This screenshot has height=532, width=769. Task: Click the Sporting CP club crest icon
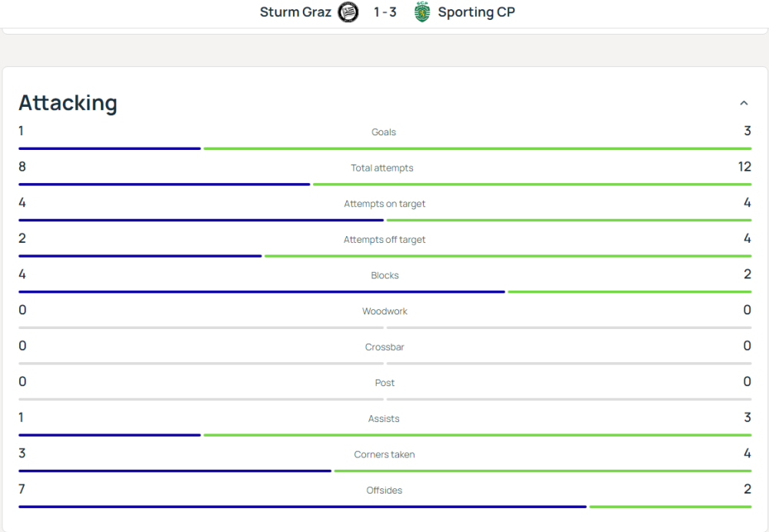click(421, 12)
